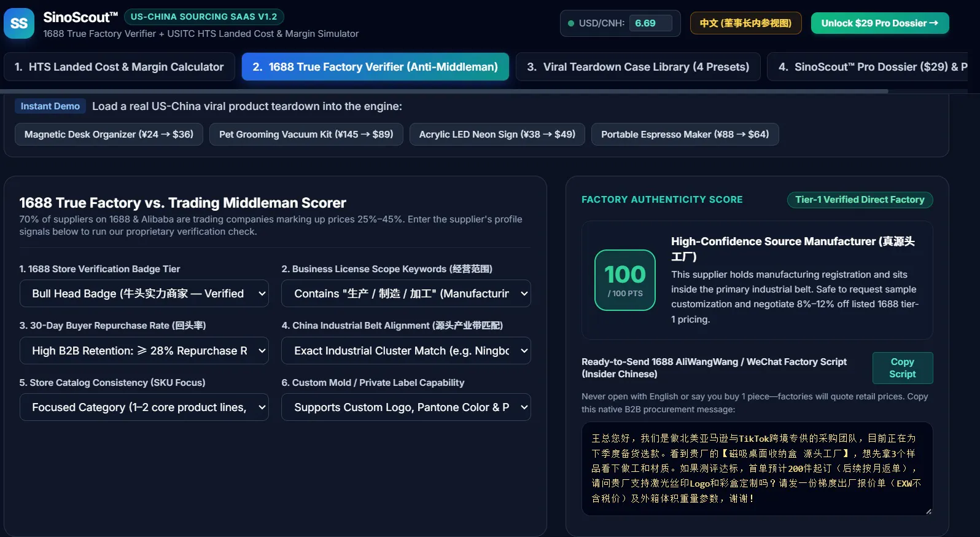Load the Portable Espresso Maker preset
Image resolution: width=980 pixels, height=537 pixels.
tap(685, 134)
